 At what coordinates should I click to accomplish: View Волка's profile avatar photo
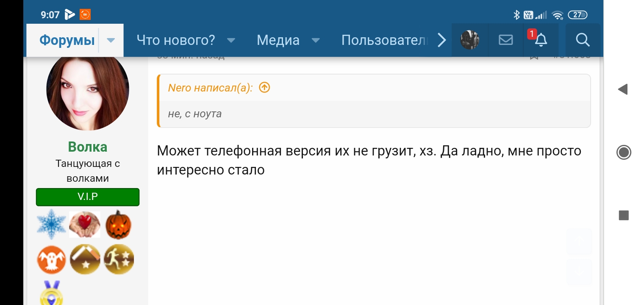point(88,90)
